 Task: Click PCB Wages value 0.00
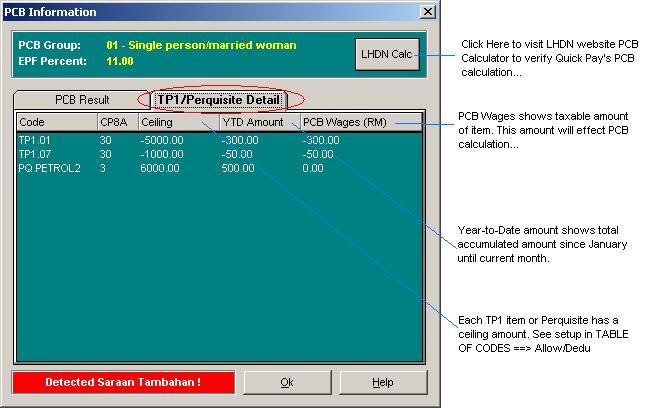click(x=313, y=168)
